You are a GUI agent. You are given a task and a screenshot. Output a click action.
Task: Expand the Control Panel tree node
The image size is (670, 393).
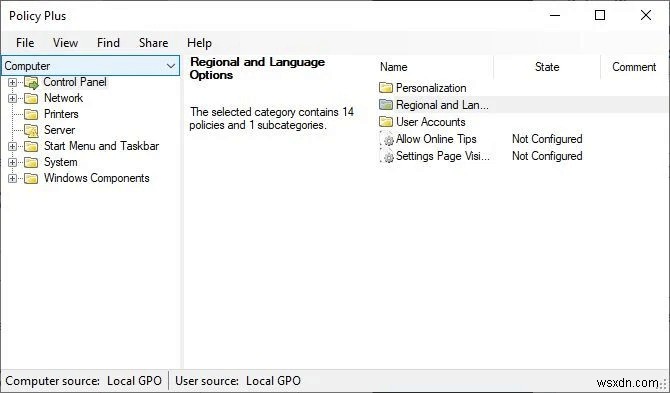point(12,82)
